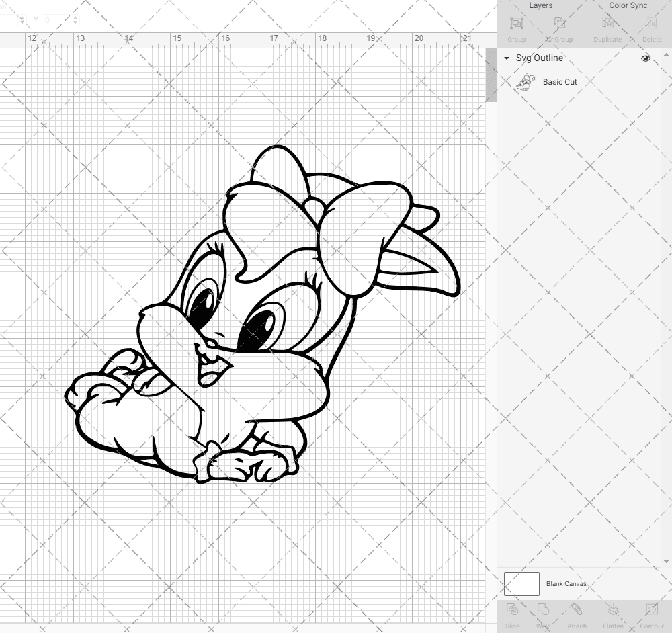This screenshot has width=672, height=633.
Task: Click the canvas vertical scrollbar thumb
Action: point(491,75)
